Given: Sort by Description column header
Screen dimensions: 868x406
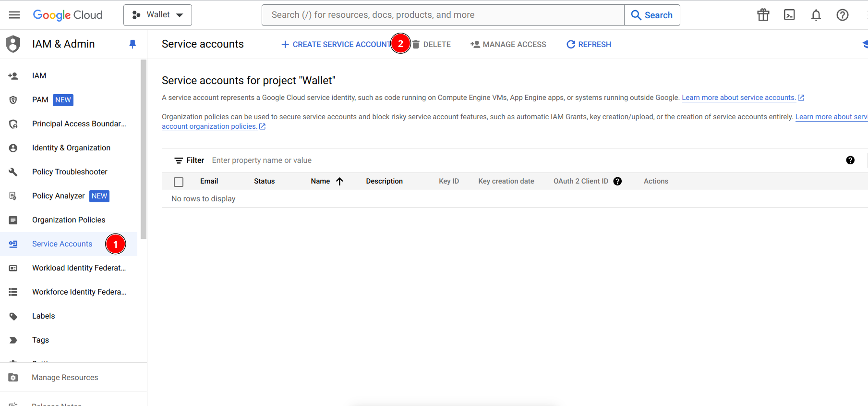Looking at the screenshot, I should pyautogui.click(x=384, y=181).
